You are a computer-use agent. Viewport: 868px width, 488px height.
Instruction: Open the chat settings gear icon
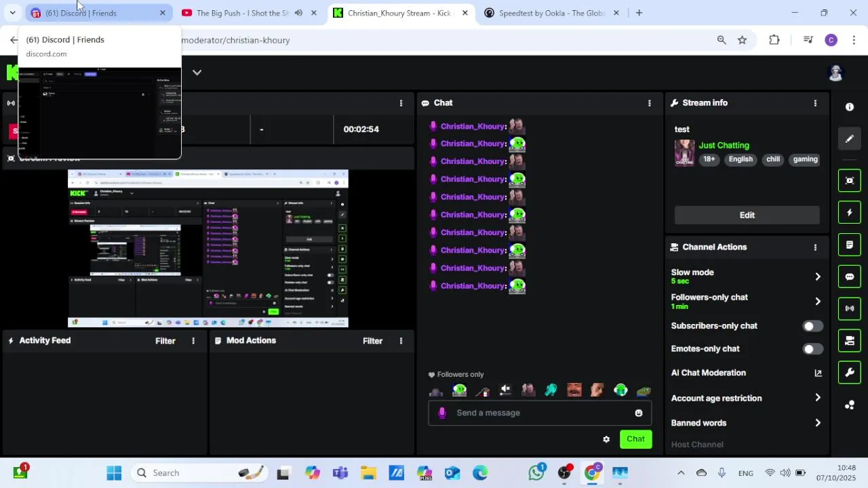tap(606, 439)
